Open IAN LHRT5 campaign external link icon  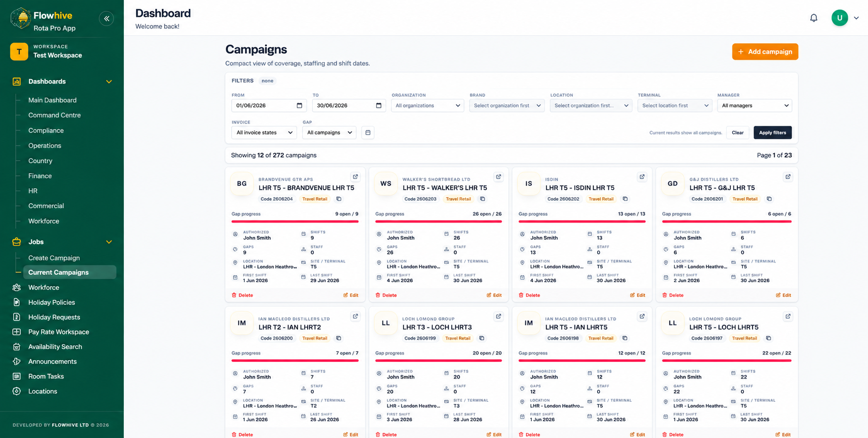click(642, 317)
